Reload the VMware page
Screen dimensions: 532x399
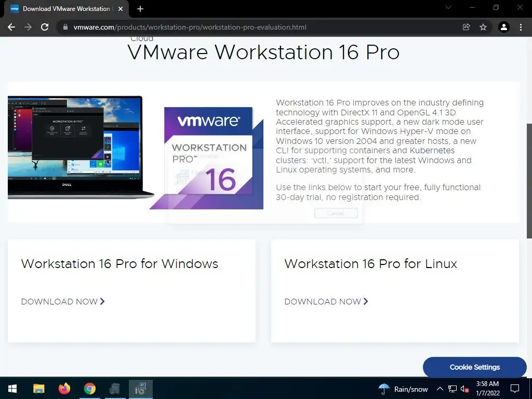45,27
